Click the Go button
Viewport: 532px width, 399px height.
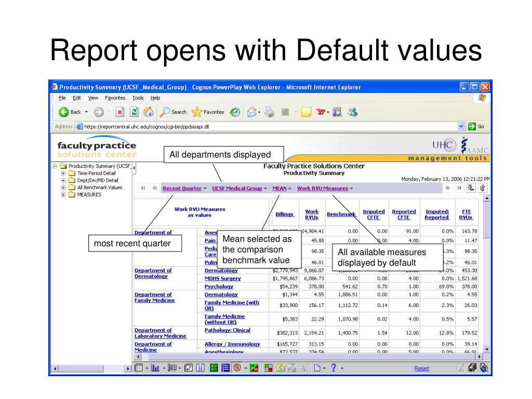point(476,127)
